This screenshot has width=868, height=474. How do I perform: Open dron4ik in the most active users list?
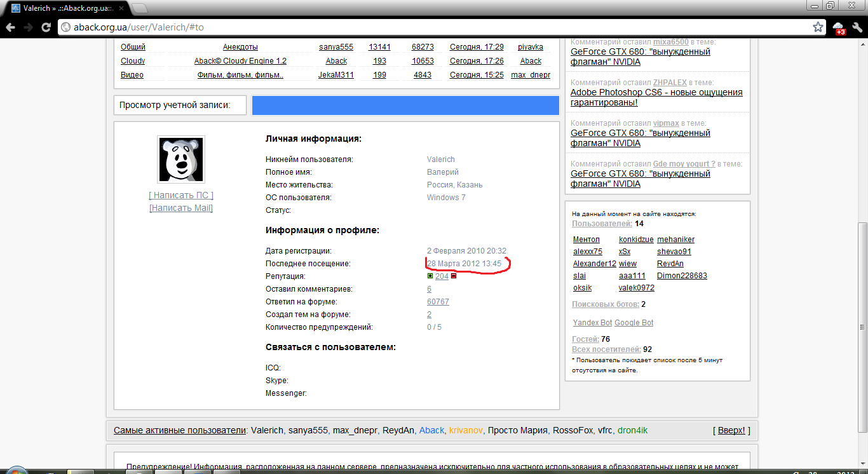[632, 430]
